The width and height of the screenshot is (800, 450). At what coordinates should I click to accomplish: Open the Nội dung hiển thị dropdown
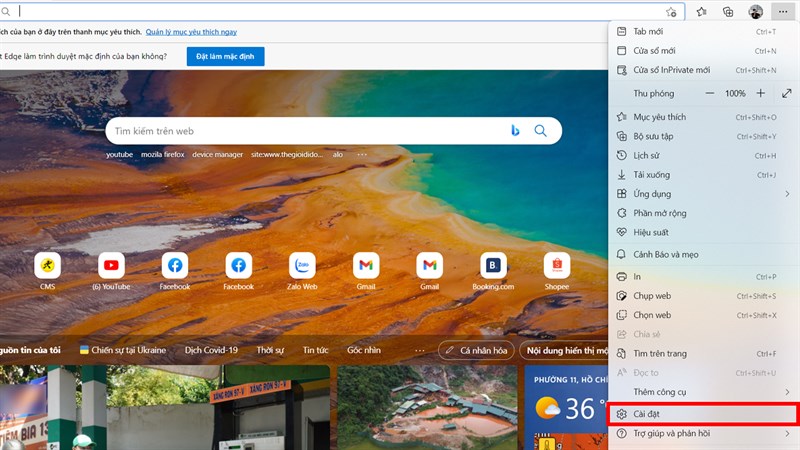coord(564,351)
